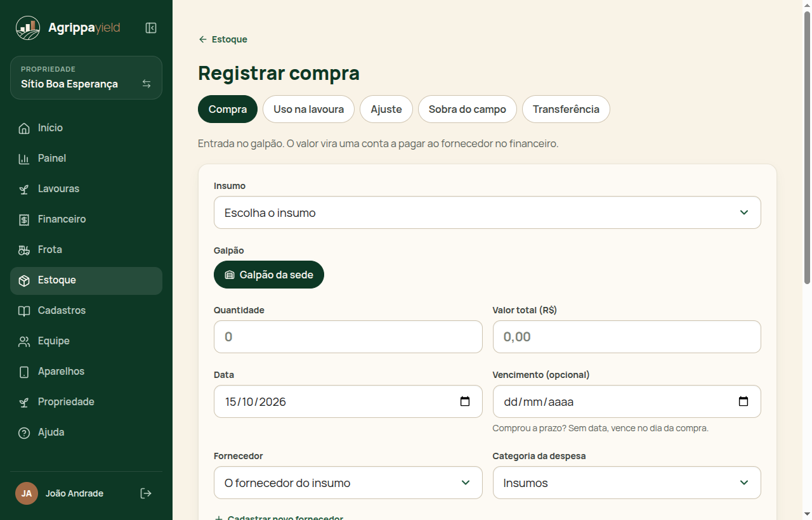Collapse the sidebar with the panel icon
The image size is (812, 520).
(151, 28)
